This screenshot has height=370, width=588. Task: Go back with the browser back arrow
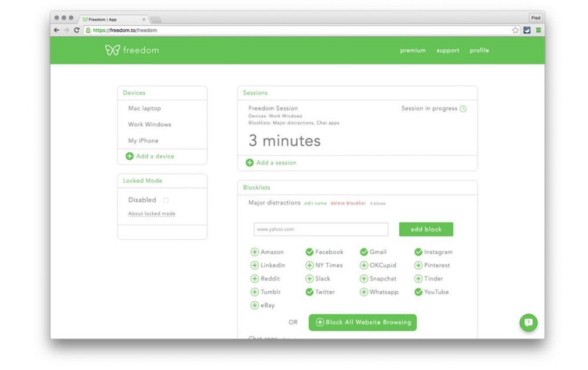(x=56, y=31)
